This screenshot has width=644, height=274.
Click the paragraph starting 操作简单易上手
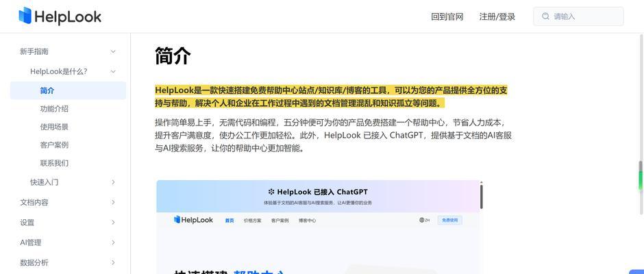333,136
